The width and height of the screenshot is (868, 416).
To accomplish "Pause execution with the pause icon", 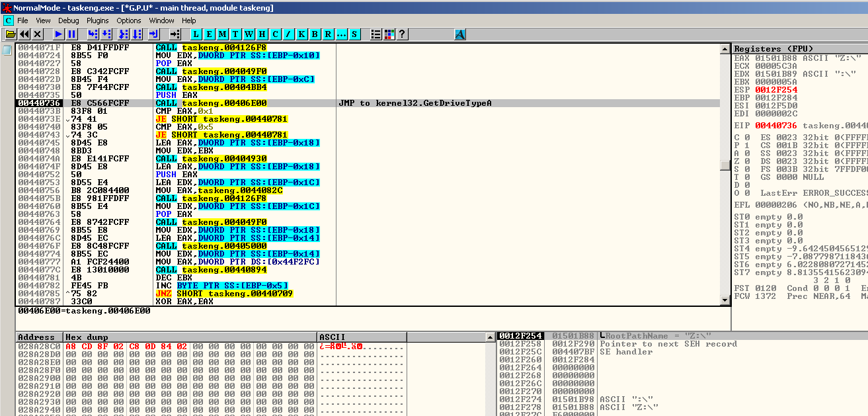I will [x=72, y=34].
